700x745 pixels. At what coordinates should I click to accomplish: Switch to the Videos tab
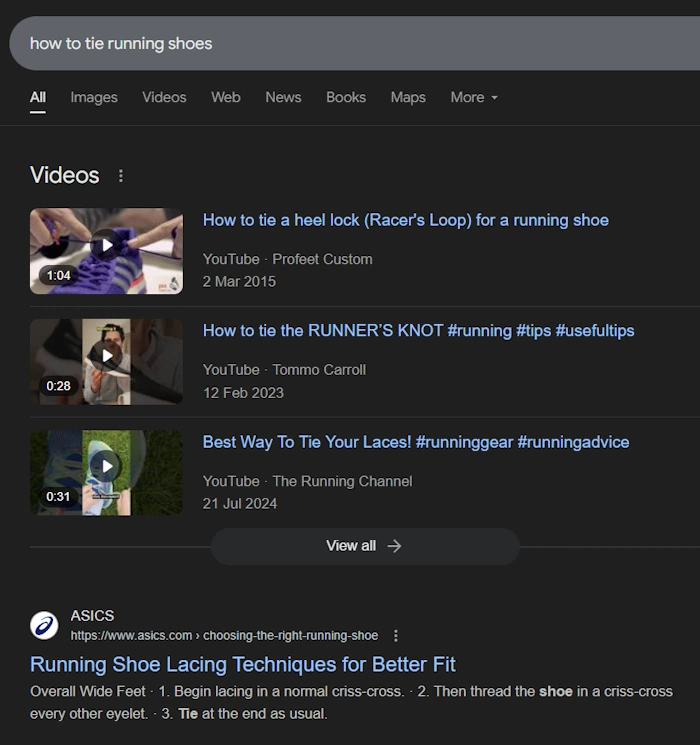coord(164,97)
